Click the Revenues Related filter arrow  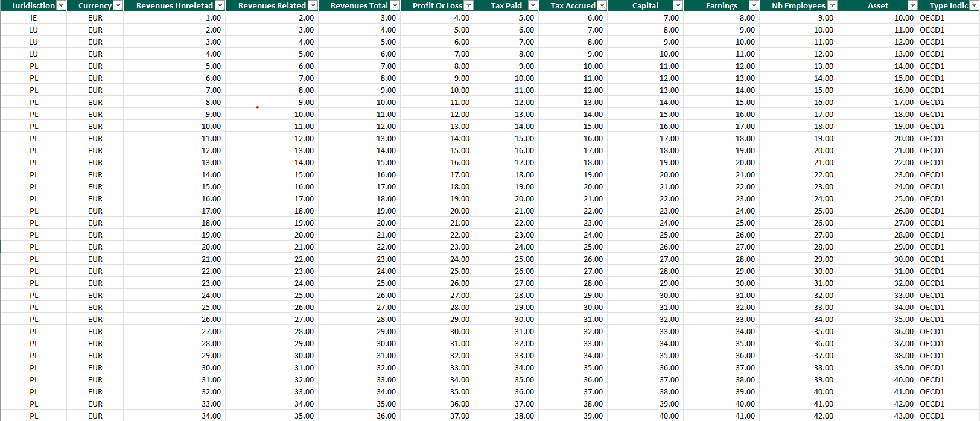coord(313,5)
